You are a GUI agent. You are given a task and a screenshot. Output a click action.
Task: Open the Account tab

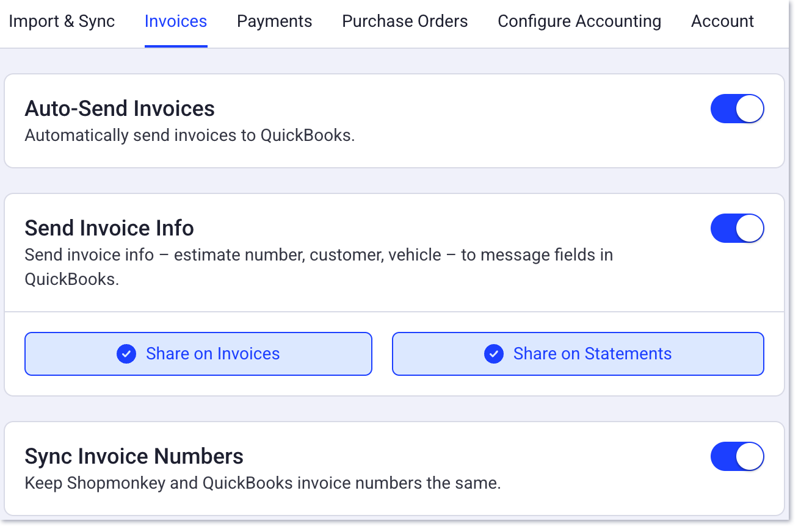[x=722, y=21]
